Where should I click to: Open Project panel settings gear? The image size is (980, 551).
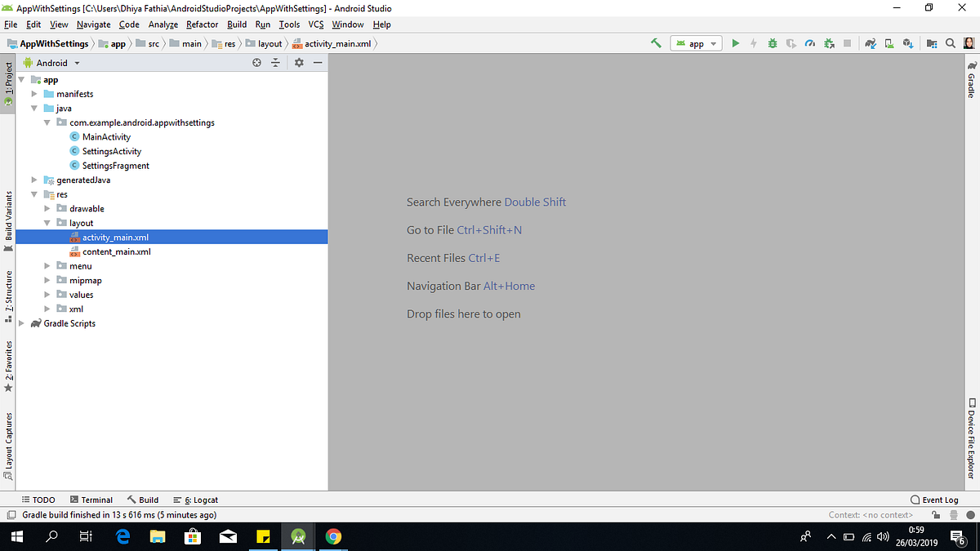tap(299, 62)
